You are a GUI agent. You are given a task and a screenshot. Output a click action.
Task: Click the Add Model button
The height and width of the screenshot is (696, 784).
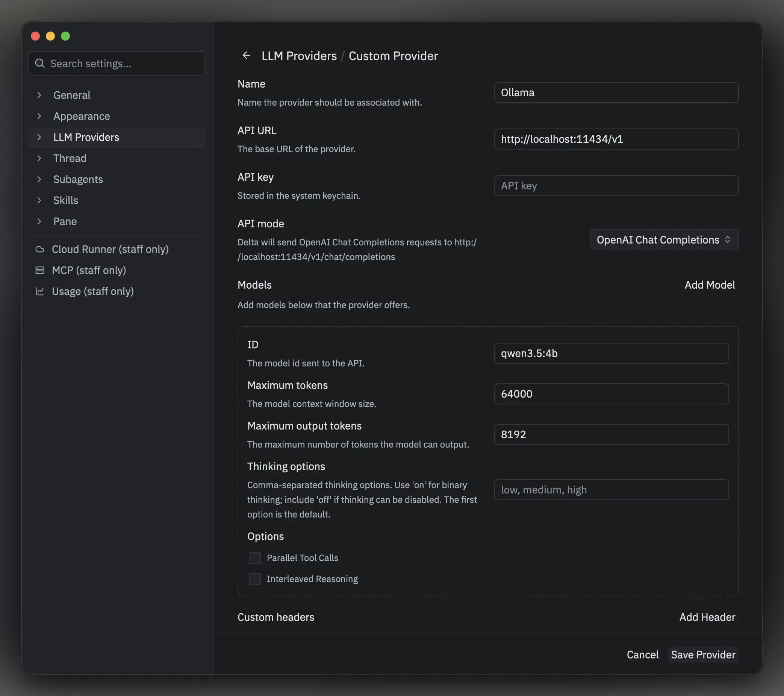click(710, 285)
